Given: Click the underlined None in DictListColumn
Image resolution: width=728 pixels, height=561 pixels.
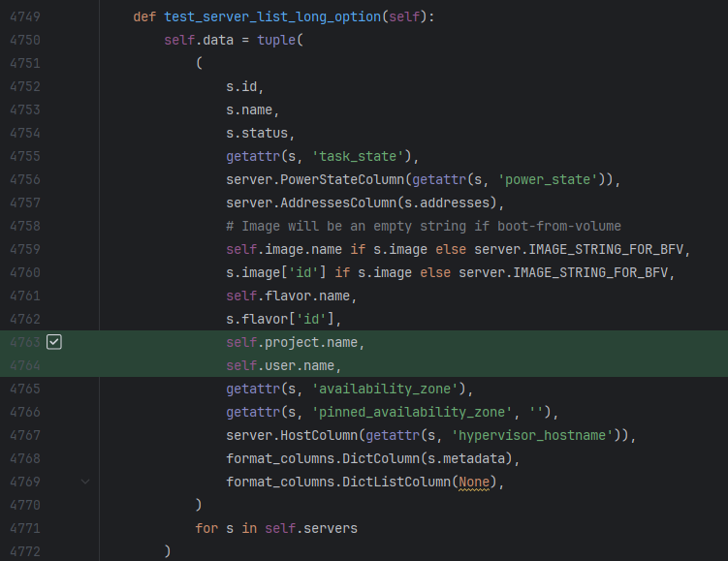Looking at the screenshot, I should [x=474, y=482].
